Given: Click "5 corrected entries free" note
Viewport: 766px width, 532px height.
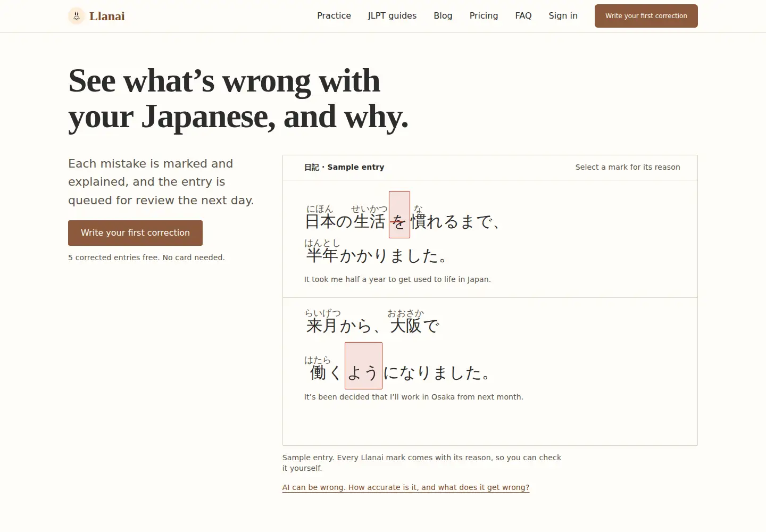Looking at the screenshot, I should click(x=146, y=257).
